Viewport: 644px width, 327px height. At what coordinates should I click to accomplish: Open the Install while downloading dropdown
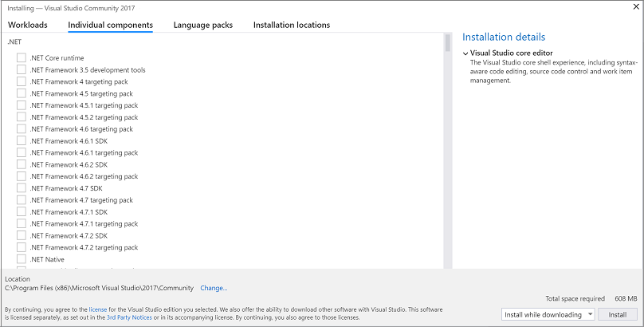pos(548,314)
